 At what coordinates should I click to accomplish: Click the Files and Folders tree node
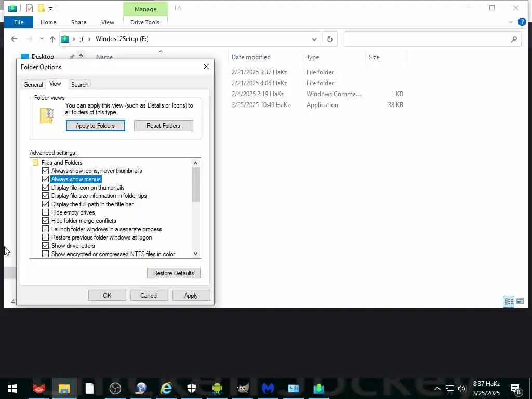pyautogui.click(x=62, y=163)
